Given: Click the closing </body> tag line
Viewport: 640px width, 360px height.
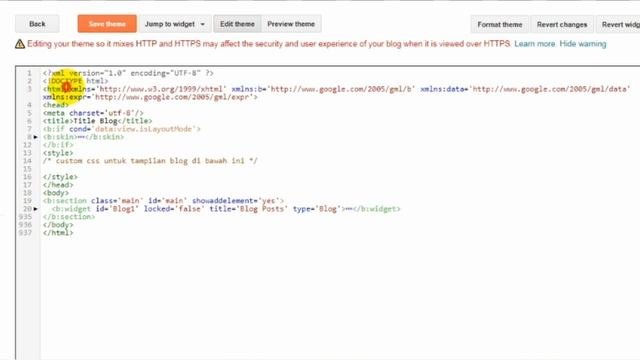Looking at the screenshot, I should point(58,225).
